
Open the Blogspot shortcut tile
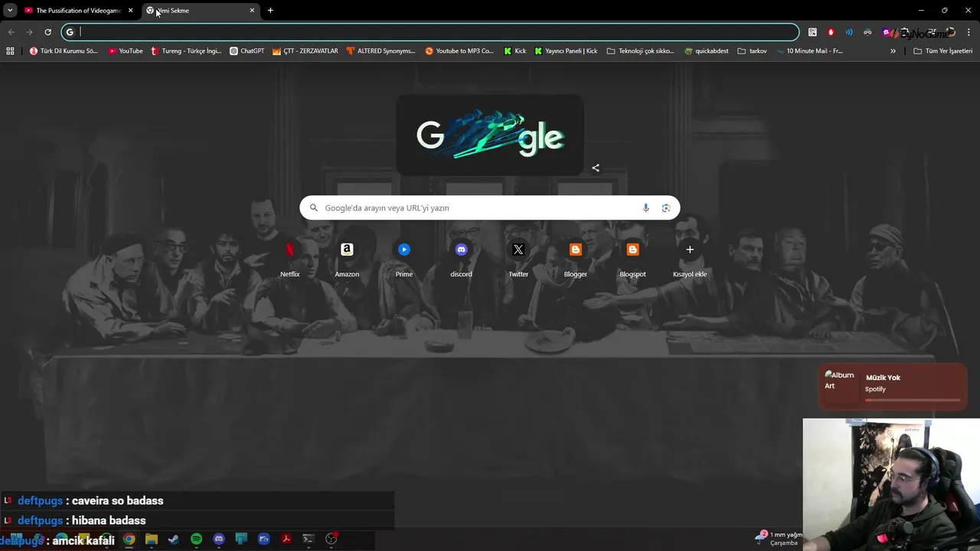(x=632, y=259)
